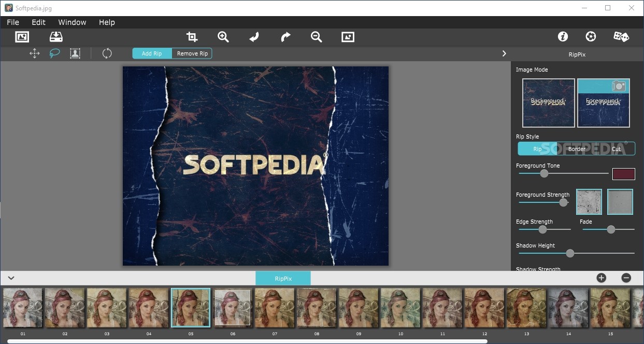Screen dimensions: 644x344
Task: Set rip style to Border
Action: [577, 149]
